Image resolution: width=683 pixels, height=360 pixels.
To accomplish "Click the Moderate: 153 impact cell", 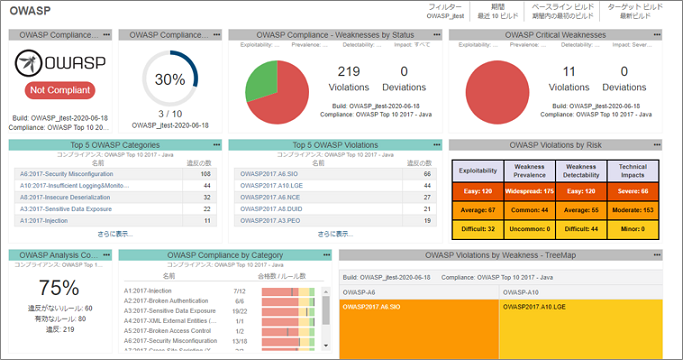I will (633, 210).
